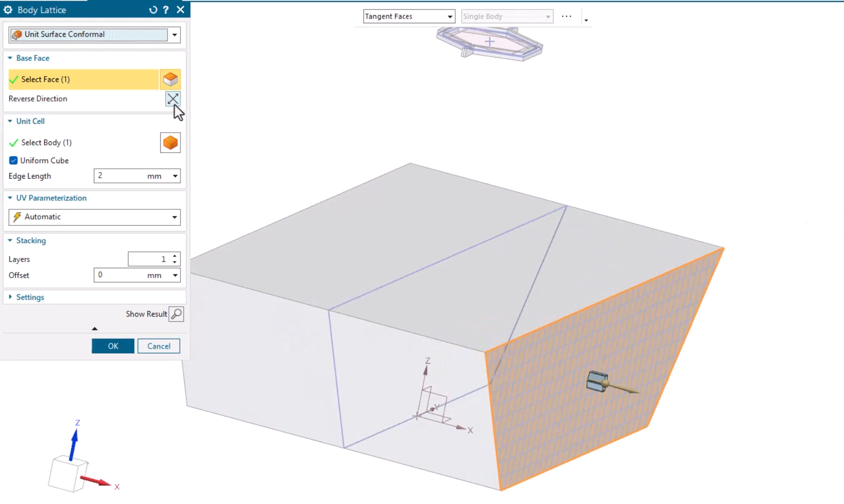Cancel the Body Lattice command
This screenshot has height=504, width=844.
159,345
